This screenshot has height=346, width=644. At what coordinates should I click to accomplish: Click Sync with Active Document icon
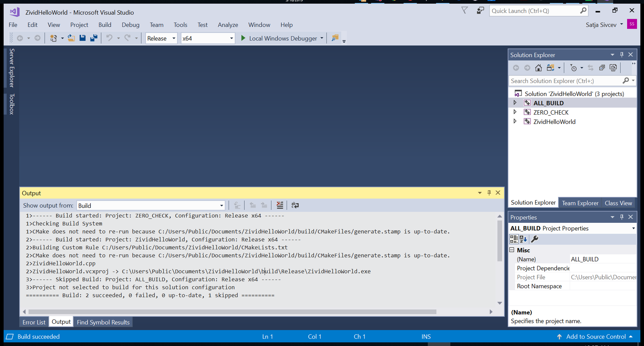(591, 68)
